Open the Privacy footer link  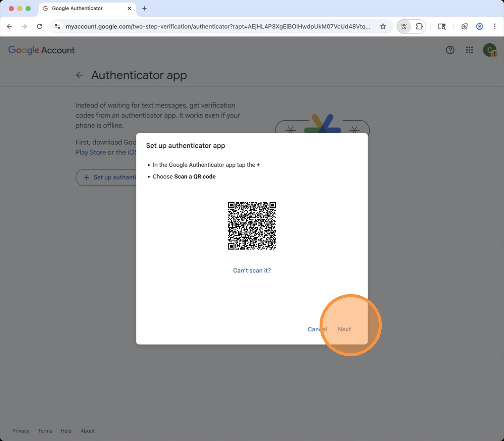[x=21, y=431]
